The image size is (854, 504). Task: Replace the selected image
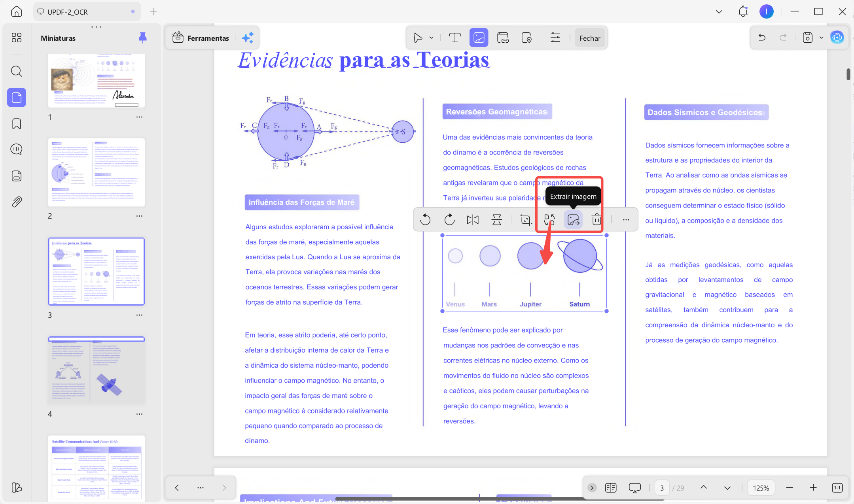click(x=549, y=219)
